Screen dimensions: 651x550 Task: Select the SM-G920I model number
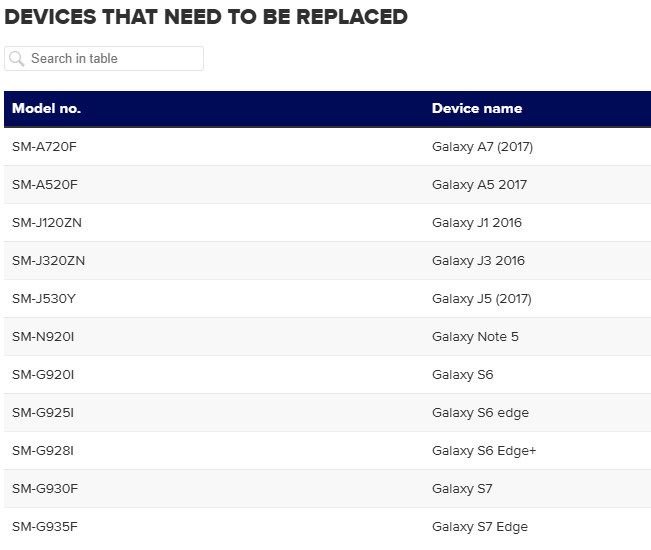(x=43, y=375)
